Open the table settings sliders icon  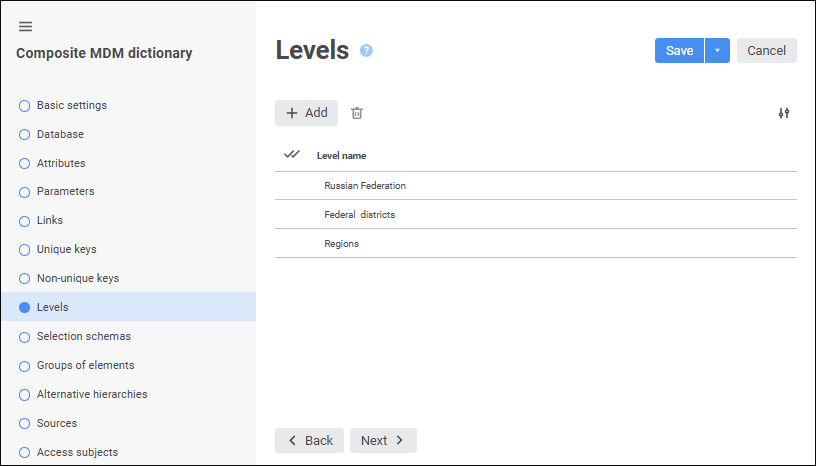pyautogui.click(x=784, y=113)
